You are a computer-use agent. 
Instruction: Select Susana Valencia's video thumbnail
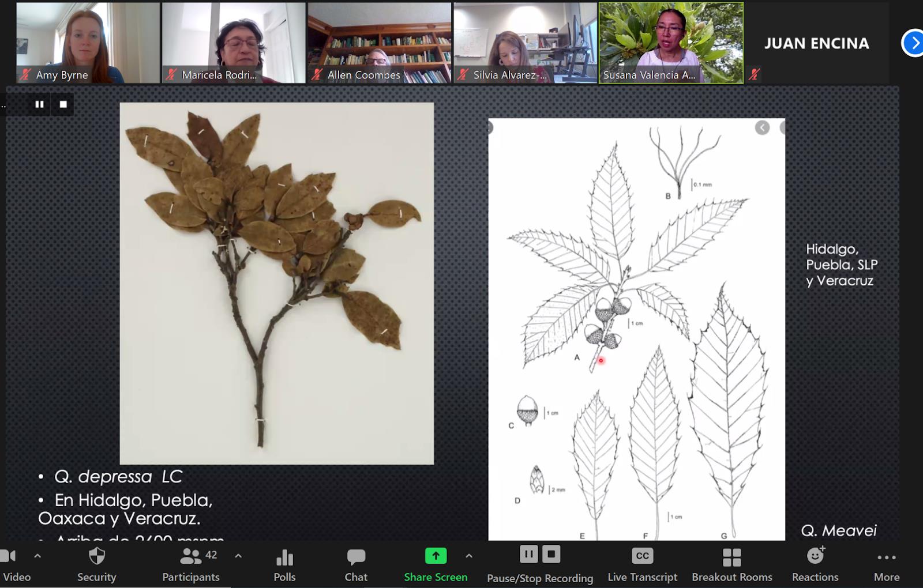(671, 43)
